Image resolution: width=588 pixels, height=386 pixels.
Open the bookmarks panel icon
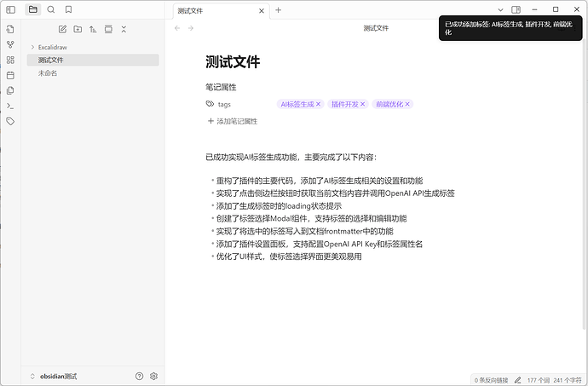point(68,9)
